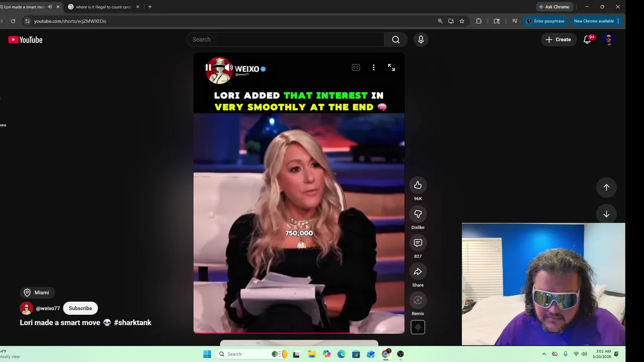This screenshot has width=644, height=362.
Task: Click the address bar URL
Action: (70, 21)
